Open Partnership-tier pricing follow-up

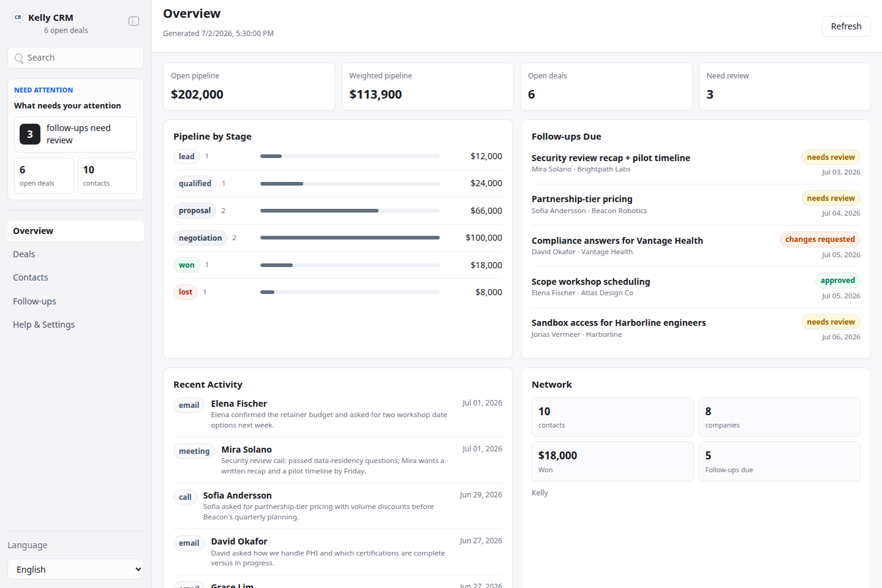coord(696,205)
